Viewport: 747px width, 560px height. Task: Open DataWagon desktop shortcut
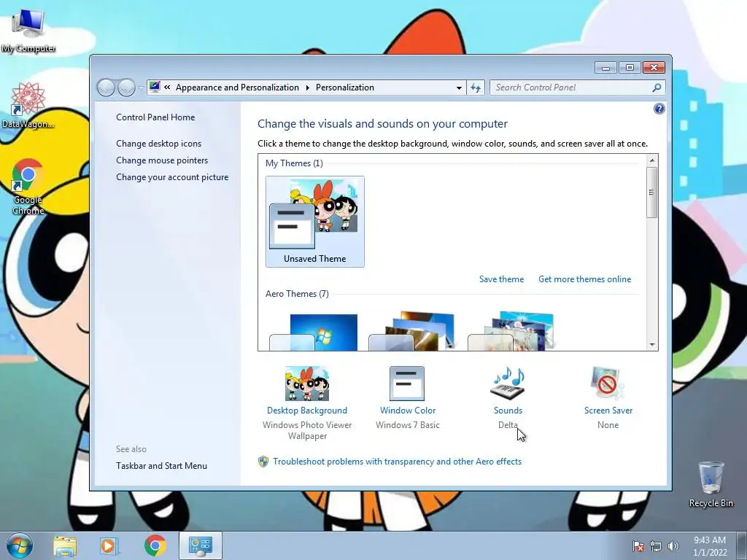[x=28, y=106]
